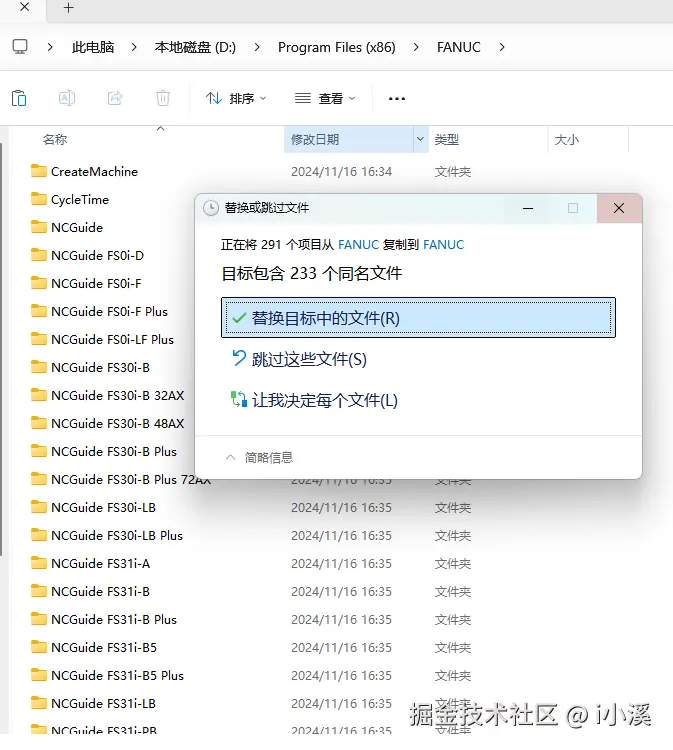Sort by 大小 column header

567,140
